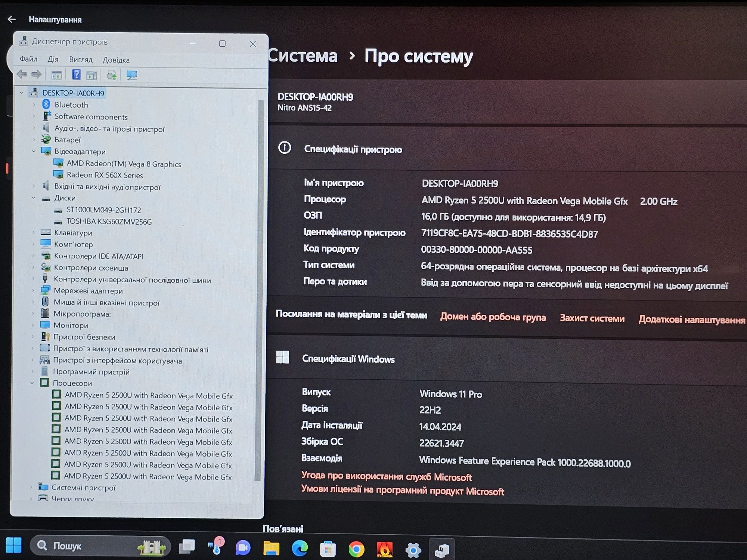Click the OS build value 22621.3447
Image resolution: width=747 pixels, height=560 pixels.
[x=441, y=443]
